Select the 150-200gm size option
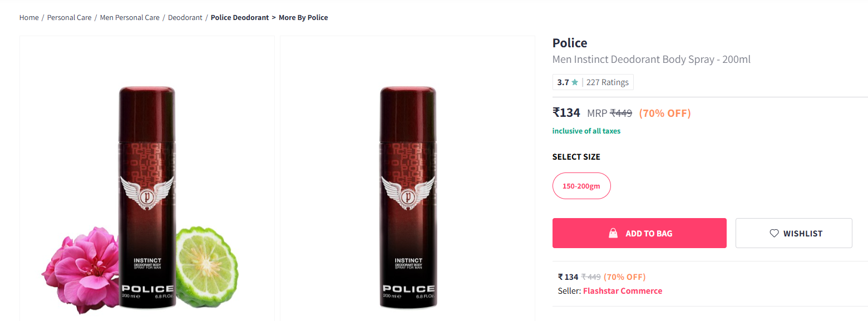The height and width of the screenshot is (321, 868). point(581,186)
